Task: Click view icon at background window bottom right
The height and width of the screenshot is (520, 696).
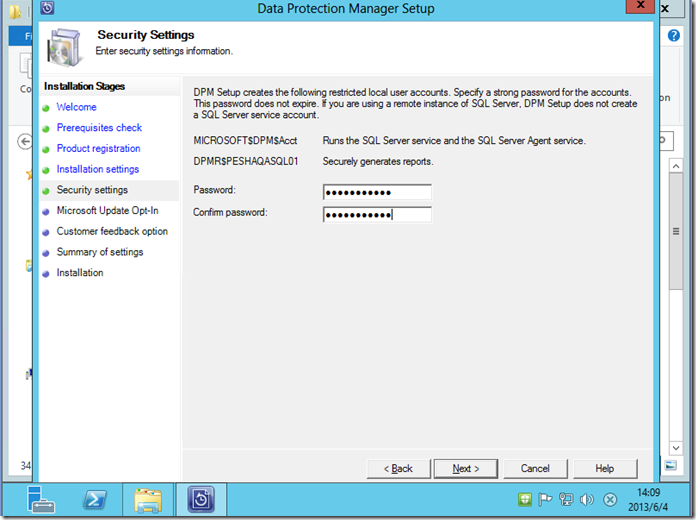Action: pyautogui.click(x=671, y=465)
